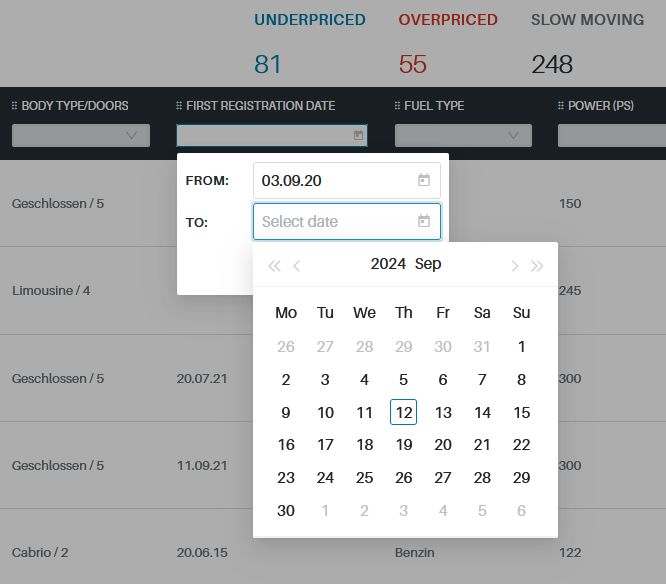666x584 pixels.
Task: Switch to the Overpriced tab
Action: pos(447,20)
